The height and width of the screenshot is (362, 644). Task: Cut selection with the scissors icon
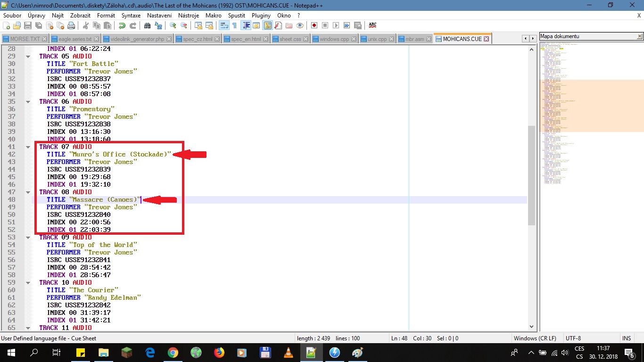(86, 25)
